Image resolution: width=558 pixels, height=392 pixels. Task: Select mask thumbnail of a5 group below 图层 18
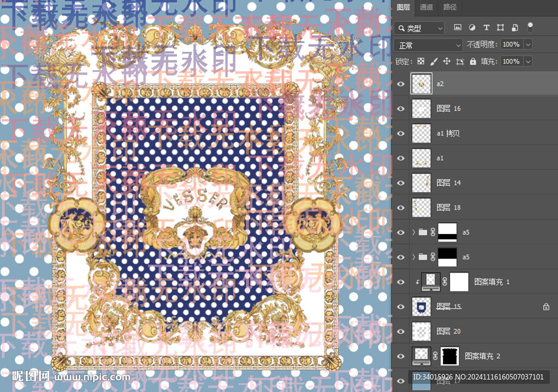pos(447,232)
